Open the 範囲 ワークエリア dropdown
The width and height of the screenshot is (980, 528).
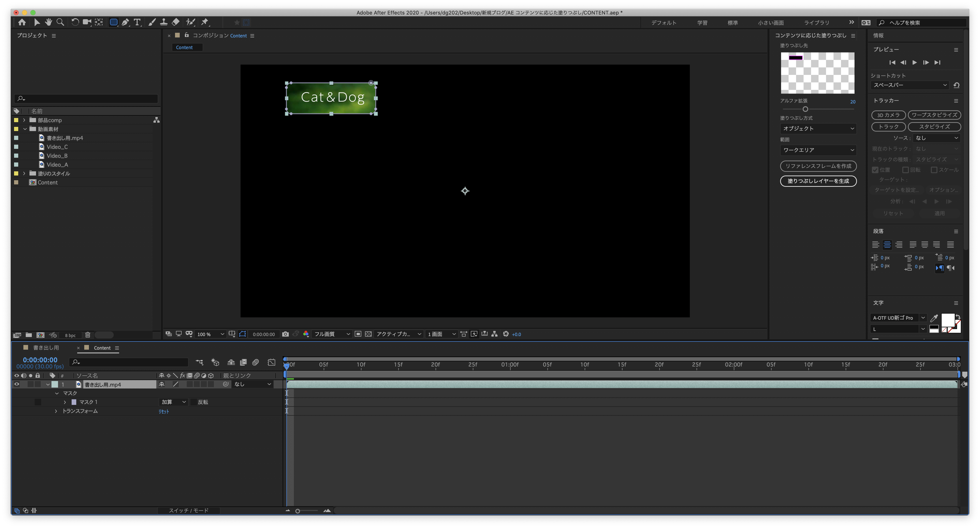[818, 150]
